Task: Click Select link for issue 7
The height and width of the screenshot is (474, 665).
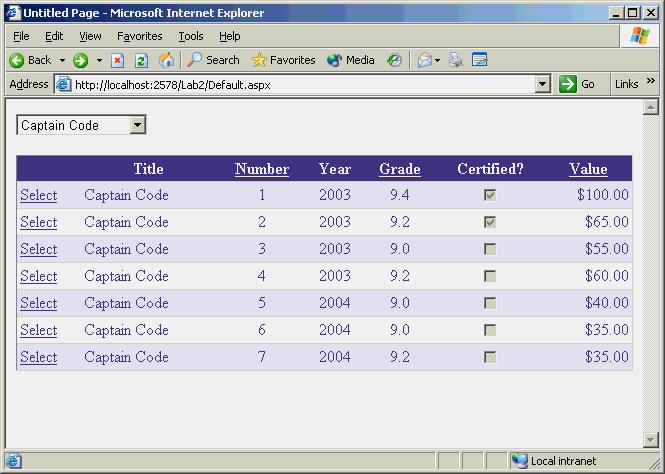Action: 39,357
